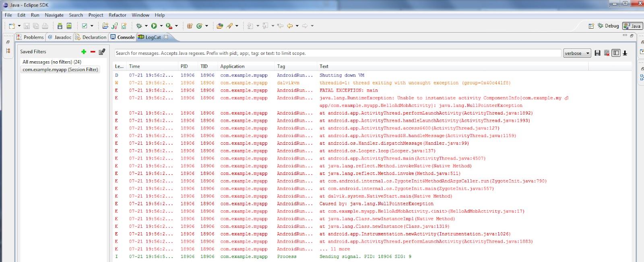Expand the lint check dropdown arrow
The height and width of the screenshot is (262, 644).
pyautogui.click(x=92, y=26)
